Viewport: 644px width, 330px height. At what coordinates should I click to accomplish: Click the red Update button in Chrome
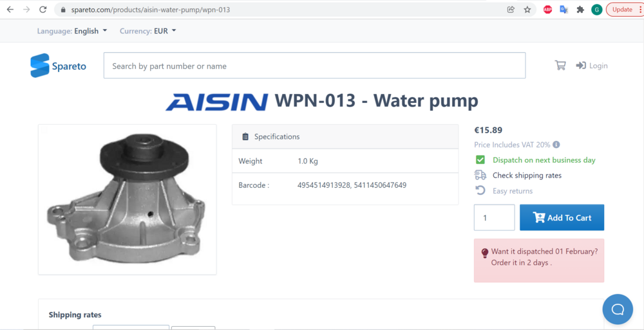[x=622, y=10]
